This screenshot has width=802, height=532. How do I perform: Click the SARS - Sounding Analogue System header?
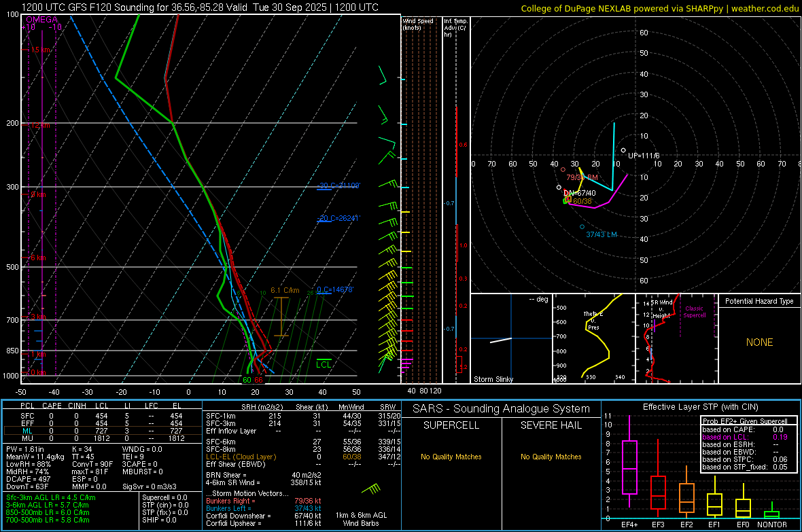click(x=502, y=409)
